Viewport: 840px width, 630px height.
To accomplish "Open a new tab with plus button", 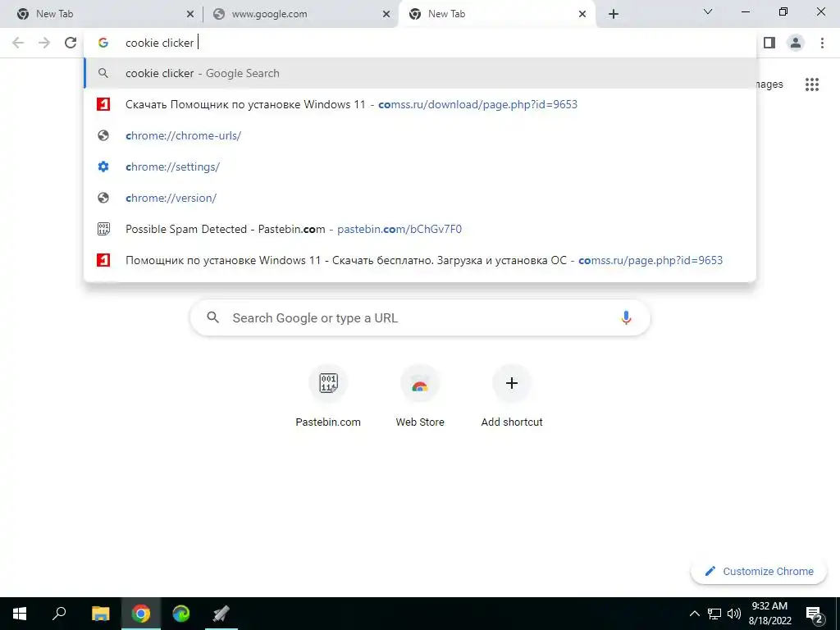I will (x=614, y=14).
